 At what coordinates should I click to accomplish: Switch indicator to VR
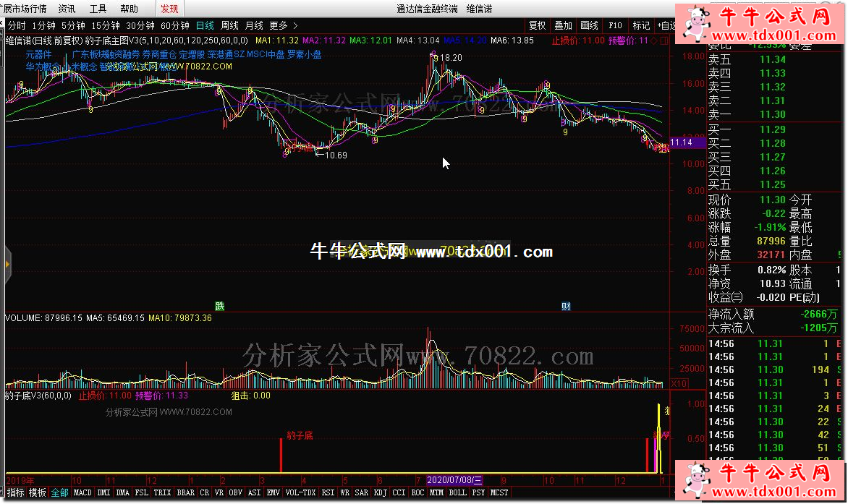point(219,492)
